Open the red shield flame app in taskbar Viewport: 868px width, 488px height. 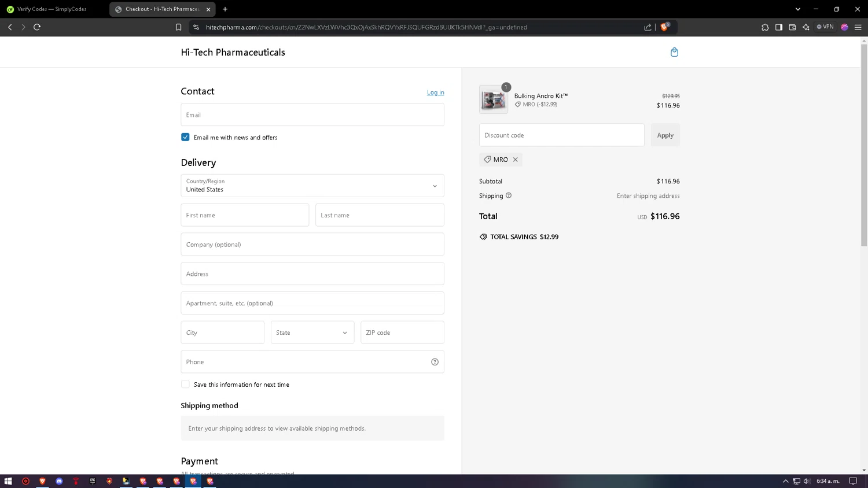pyautogui.click(x=109, y=481)
